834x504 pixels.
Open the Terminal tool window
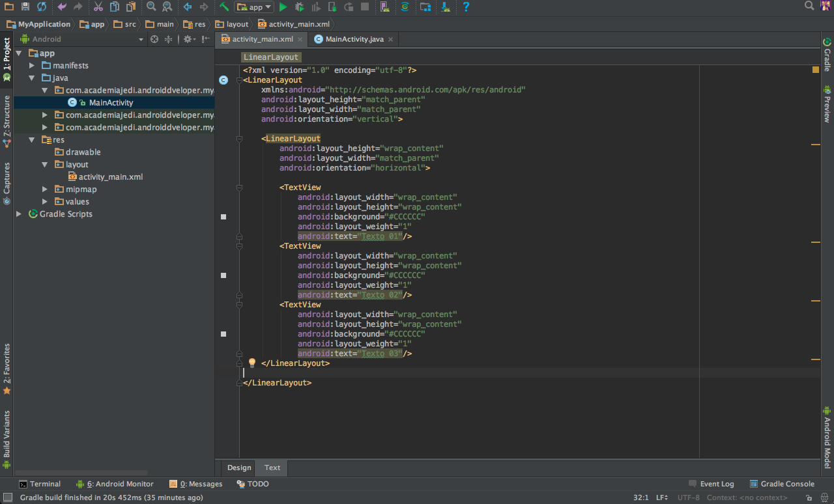(x=40, y=484)
